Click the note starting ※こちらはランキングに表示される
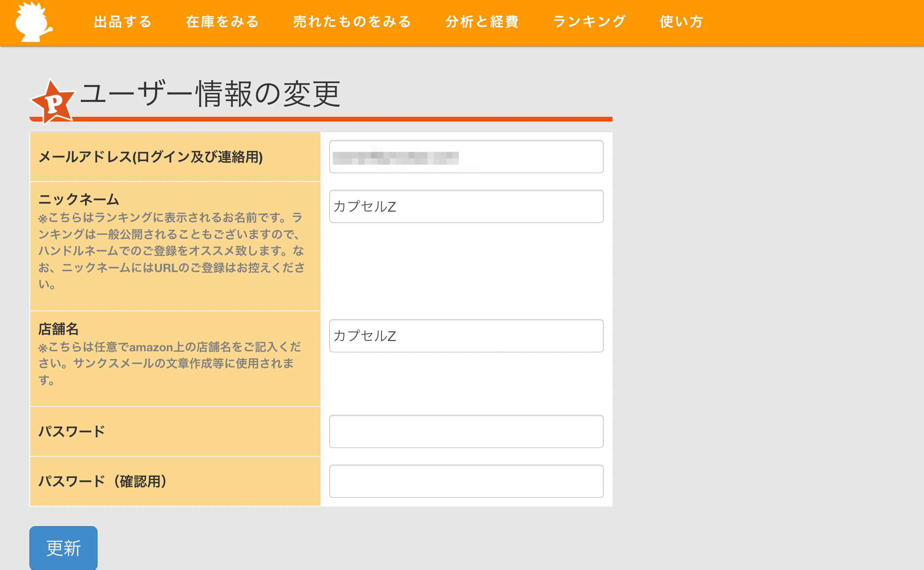Image resolution: width=924 pixels, height=570 pixels. (171, 251)
